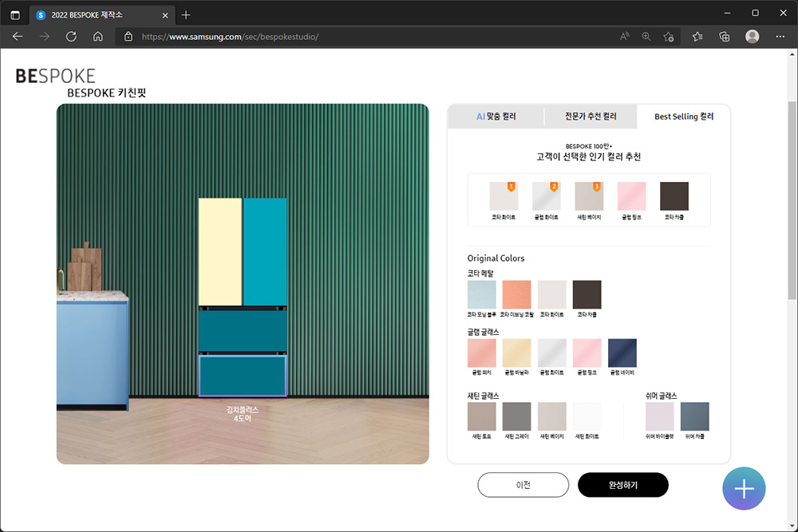Choose 코타 화이트 under 코타 메탈

pyautogui.click(x=551, y=294)
